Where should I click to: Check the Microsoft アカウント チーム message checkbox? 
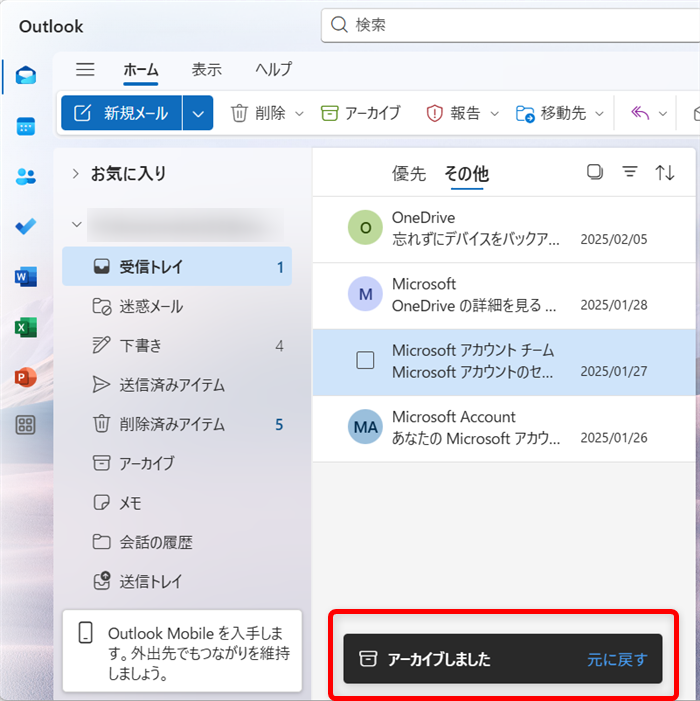(x=365, y=361)
